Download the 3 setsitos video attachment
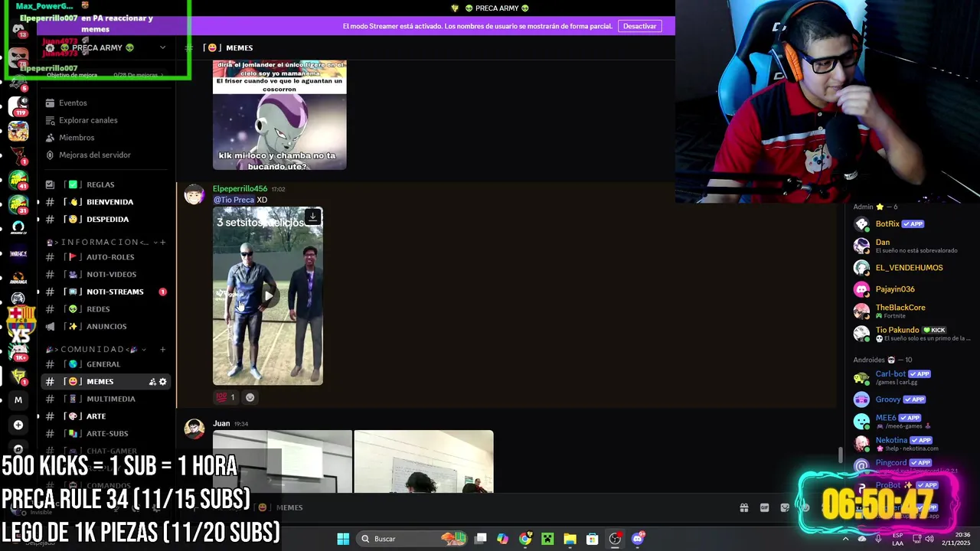The width and height of the screenshot is (980, 551). pyautogui.click(x=312, y=217)
